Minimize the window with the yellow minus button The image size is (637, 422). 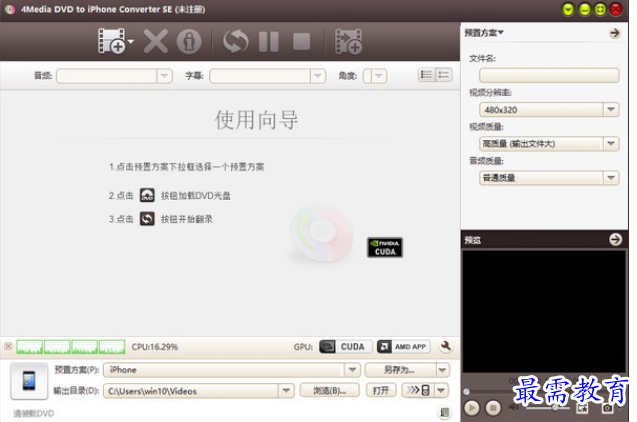tap(584, 9)
